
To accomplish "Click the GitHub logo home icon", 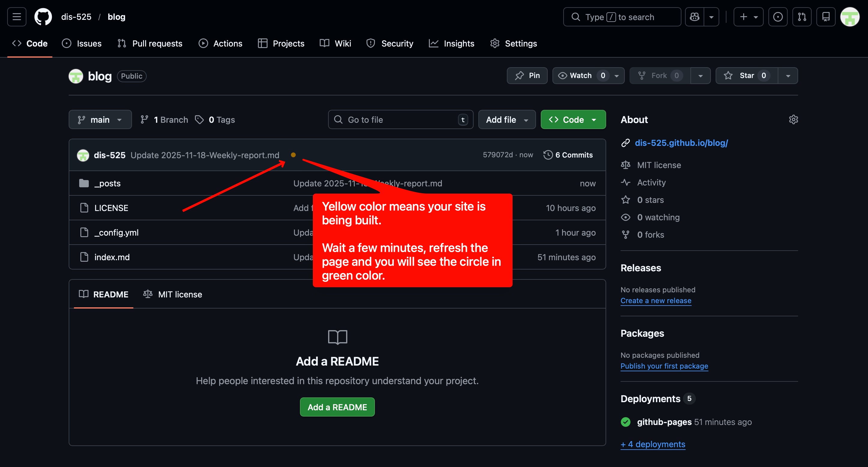I will pyautogui.click(x=43, y=17).
